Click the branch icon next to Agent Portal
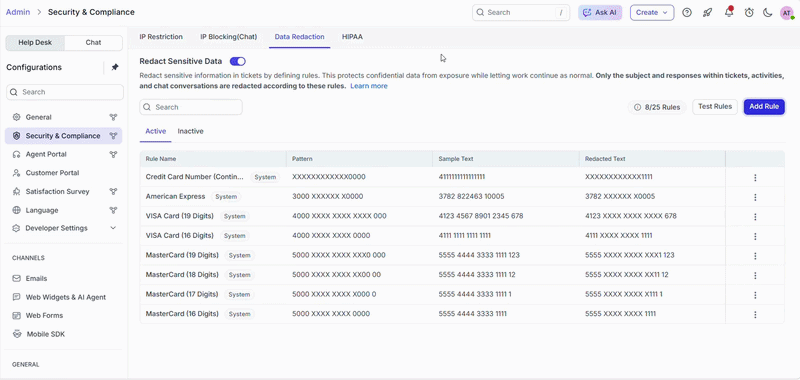The height and width of the screenshot is (380, 800). [x=113, y=155]
